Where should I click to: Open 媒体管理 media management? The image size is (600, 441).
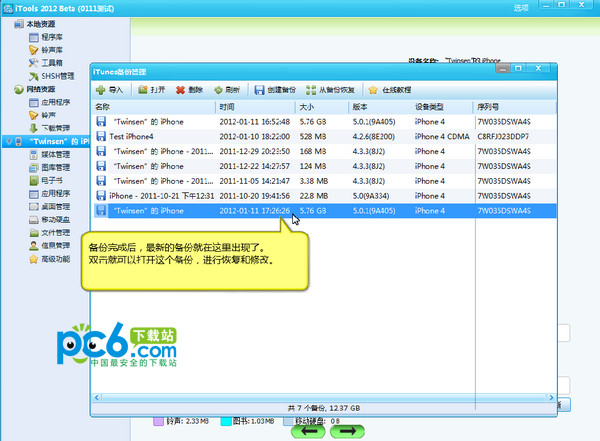tap(50, 154)
